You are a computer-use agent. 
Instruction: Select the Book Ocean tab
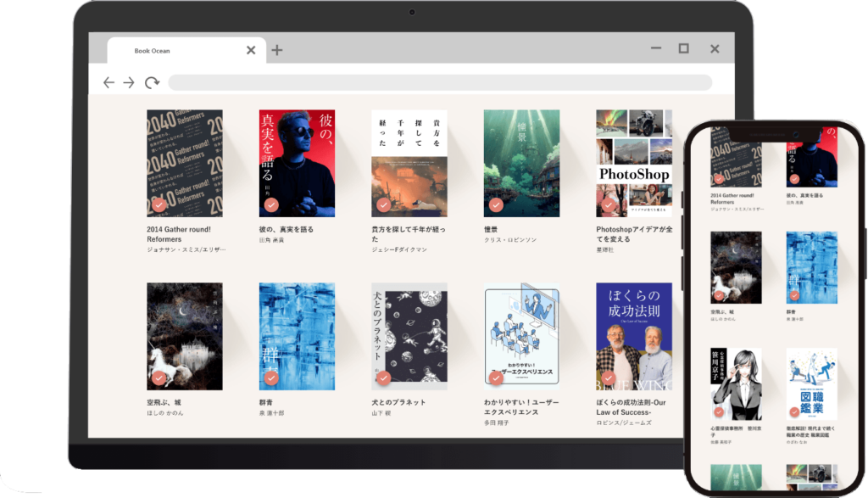[x=186, y=50]
